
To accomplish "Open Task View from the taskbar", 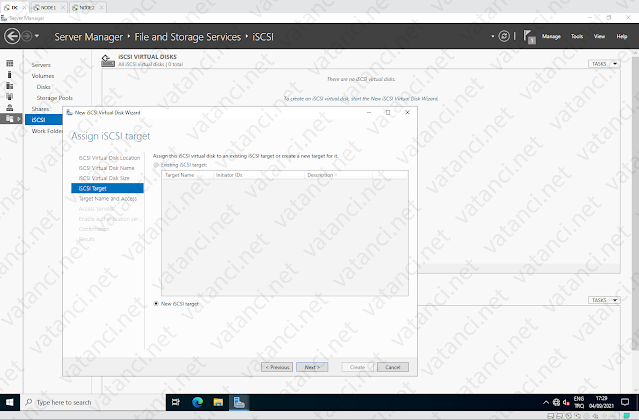I will 176,402.
